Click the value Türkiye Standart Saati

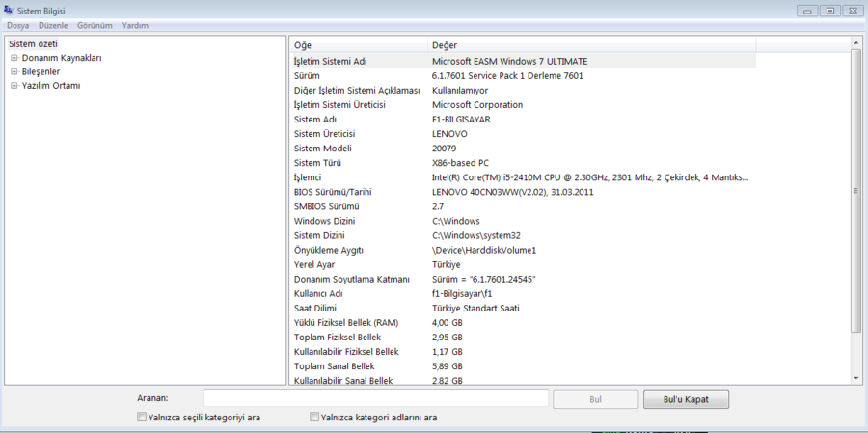[x=475, y=309]
